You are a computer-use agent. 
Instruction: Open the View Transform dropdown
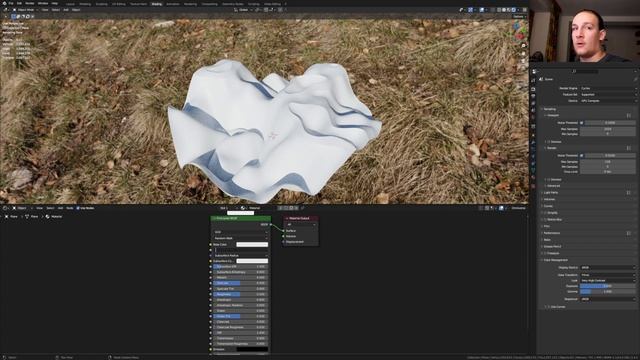tap(608, 275)
